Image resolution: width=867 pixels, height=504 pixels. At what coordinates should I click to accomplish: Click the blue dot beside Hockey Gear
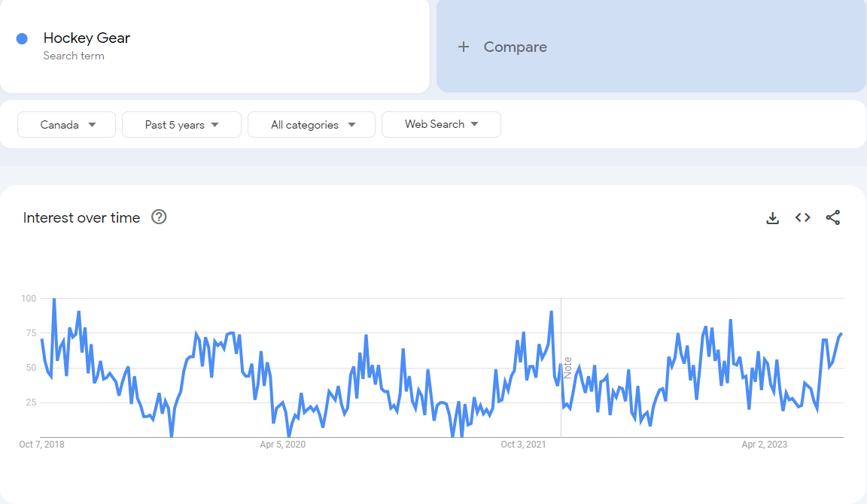tap(22, 38)
